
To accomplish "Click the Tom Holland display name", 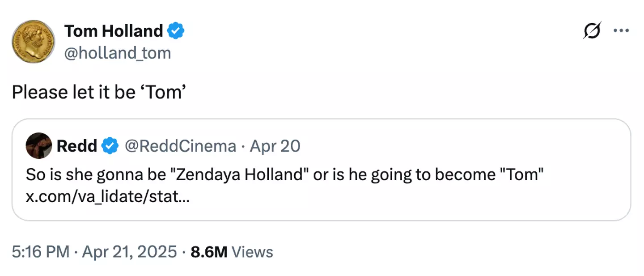I will (114, 30).
